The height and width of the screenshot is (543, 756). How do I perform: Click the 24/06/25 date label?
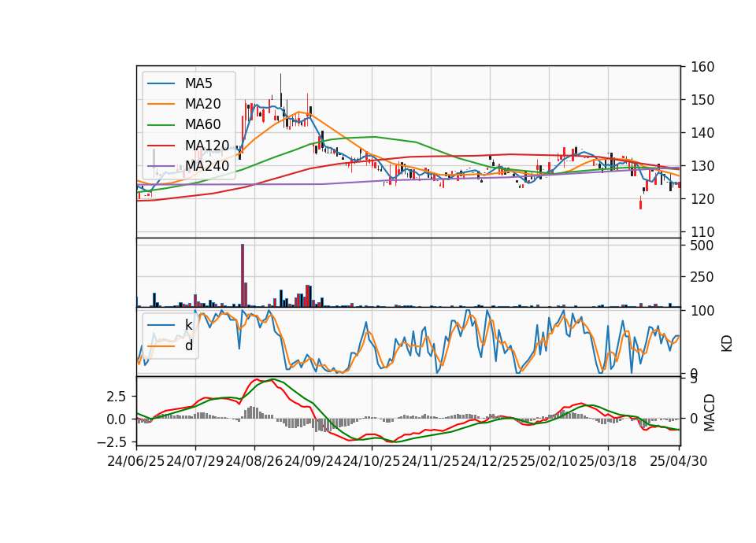coord(136,461)
